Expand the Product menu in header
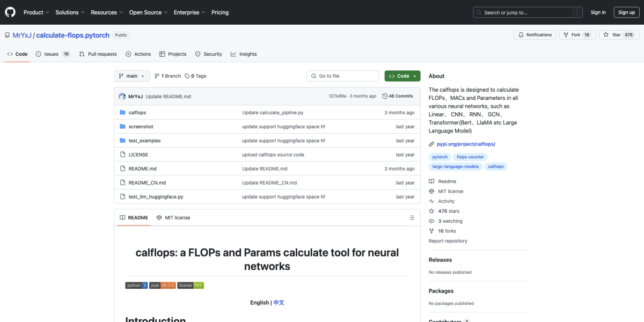The height and width of the screenshot is (322, 644). pos(36,12)
